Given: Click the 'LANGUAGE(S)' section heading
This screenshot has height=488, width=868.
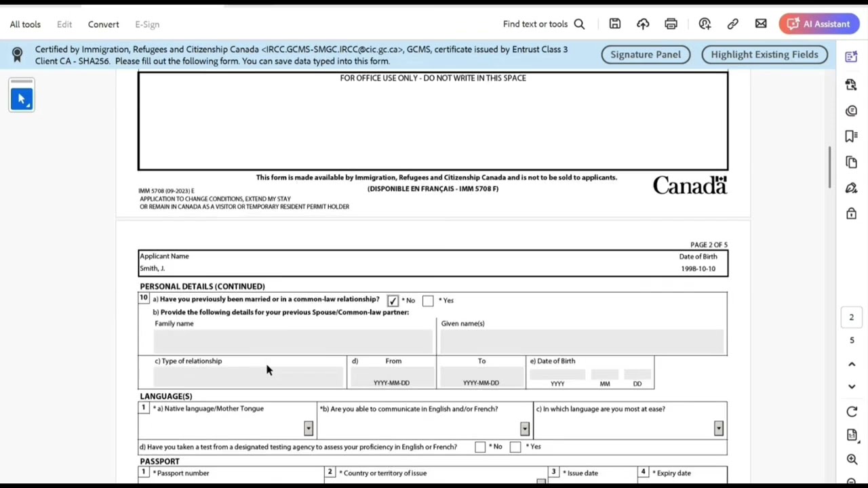Looking at the screenshot, I should (166, 396).
